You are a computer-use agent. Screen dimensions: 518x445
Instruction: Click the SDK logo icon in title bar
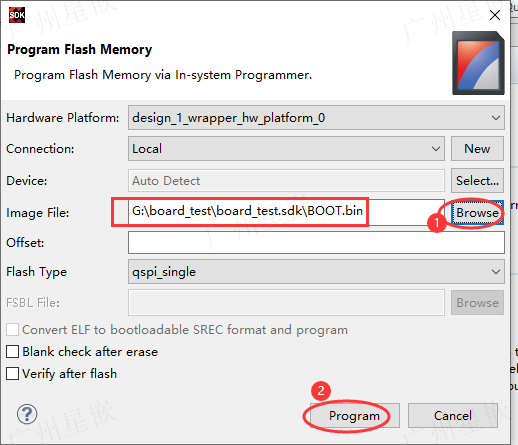coord(17,15)
